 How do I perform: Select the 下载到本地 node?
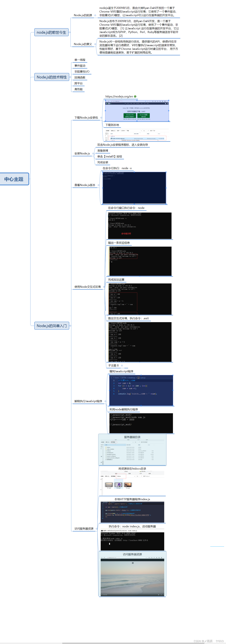tap(112, 125)
